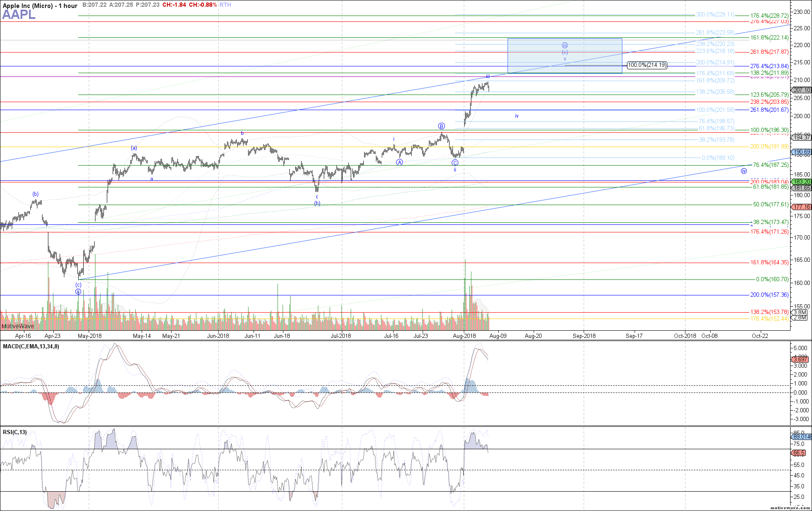Click the RSI tag 89.0148
This screenshot has width=812, height=511.
click(x=802, y=437)
